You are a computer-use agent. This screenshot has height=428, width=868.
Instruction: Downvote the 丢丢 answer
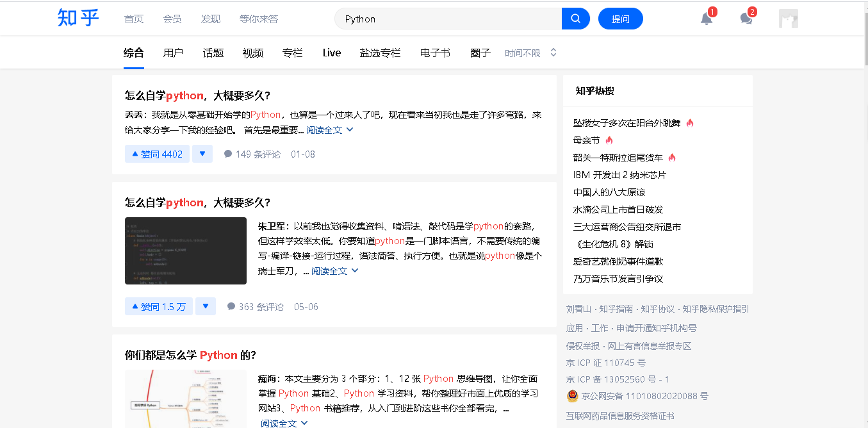pyautogui.click(x=202, y=154)
